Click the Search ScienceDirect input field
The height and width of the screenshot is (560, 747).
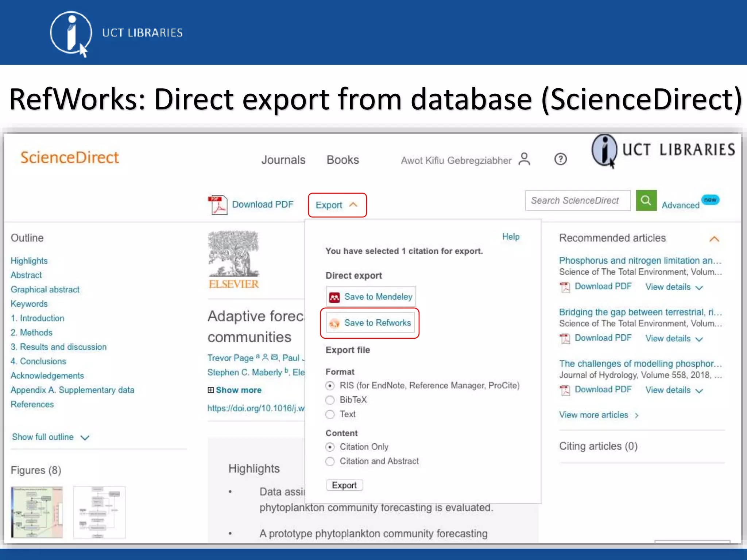pos(578,200)
